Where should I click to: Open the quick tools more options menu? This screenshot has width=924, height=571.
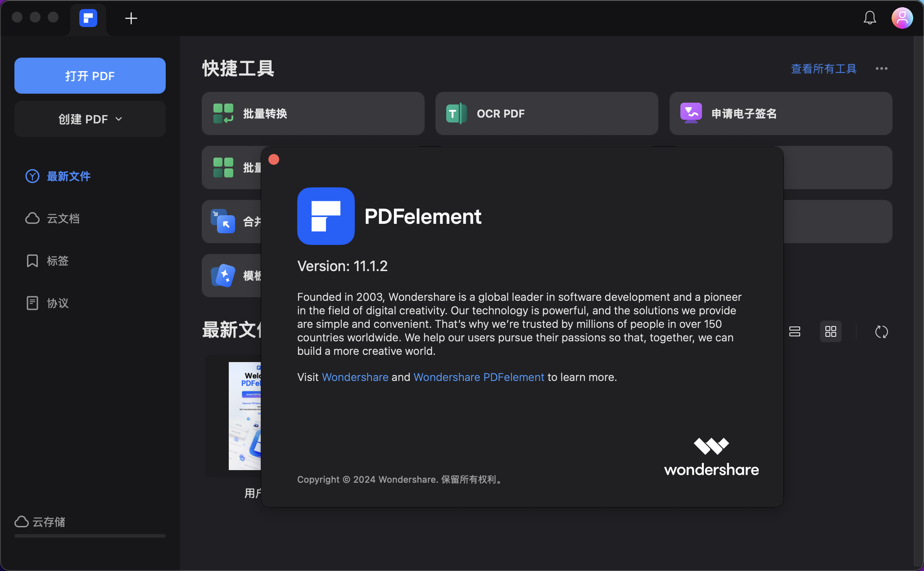(882, 68)
